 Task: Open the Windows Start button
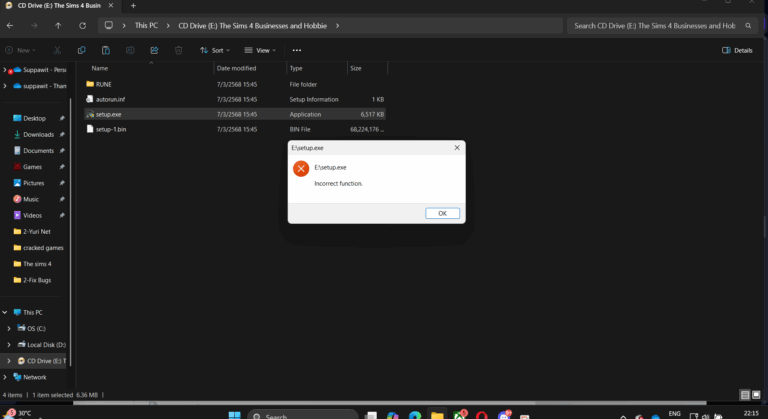pyautogui.click(x=233, y=414)
